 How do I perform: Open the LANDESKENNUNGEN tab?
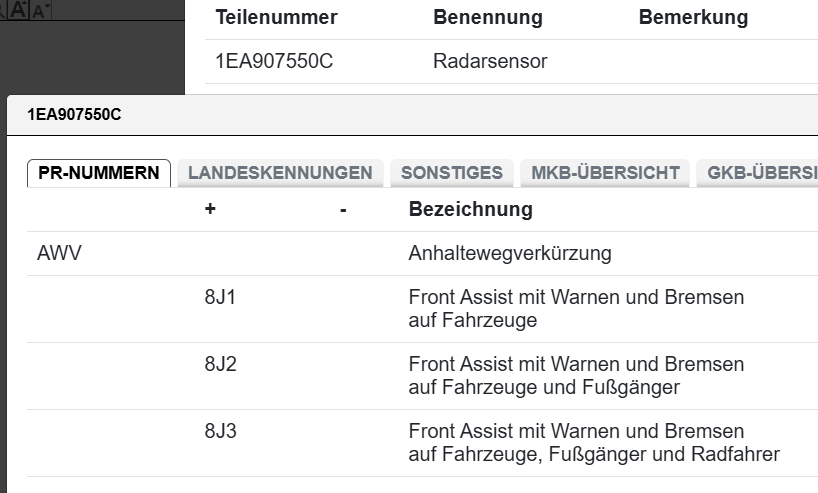280,173
